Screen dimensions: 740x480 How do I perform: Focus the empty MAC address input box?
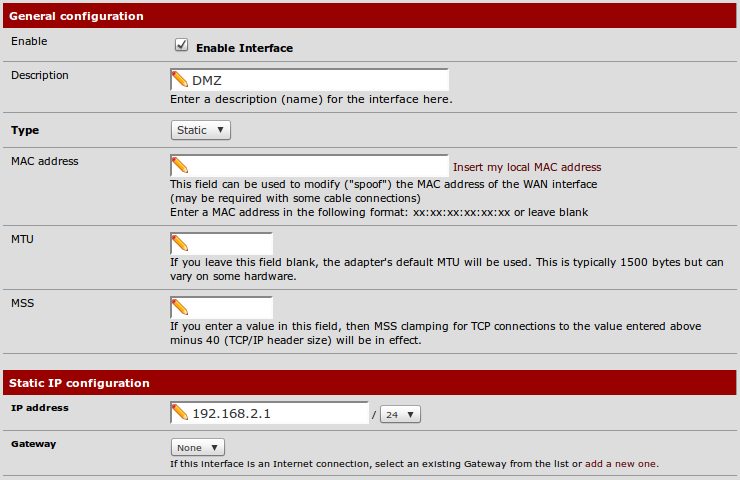(318, 166)
